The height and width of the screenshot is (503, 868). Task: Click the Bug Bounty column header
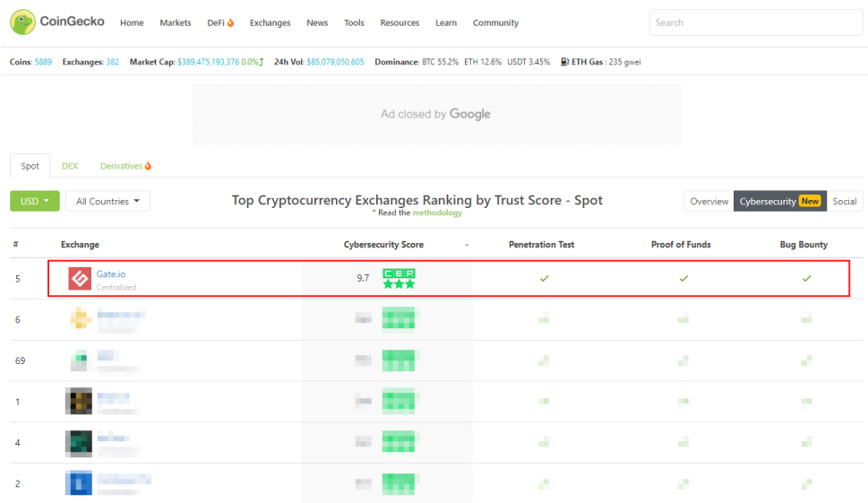(804, 244)
